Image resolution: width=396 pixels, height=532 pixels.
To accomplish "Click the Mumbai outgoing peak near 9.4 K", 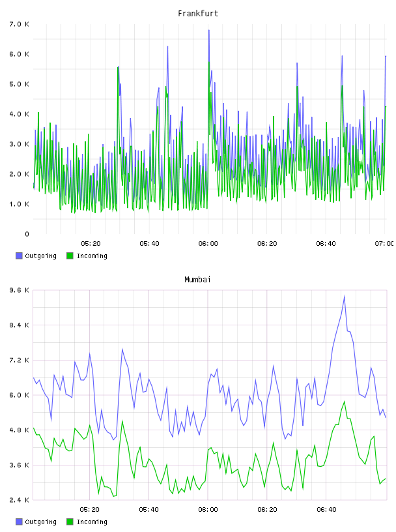I will [x=344, y=296].
